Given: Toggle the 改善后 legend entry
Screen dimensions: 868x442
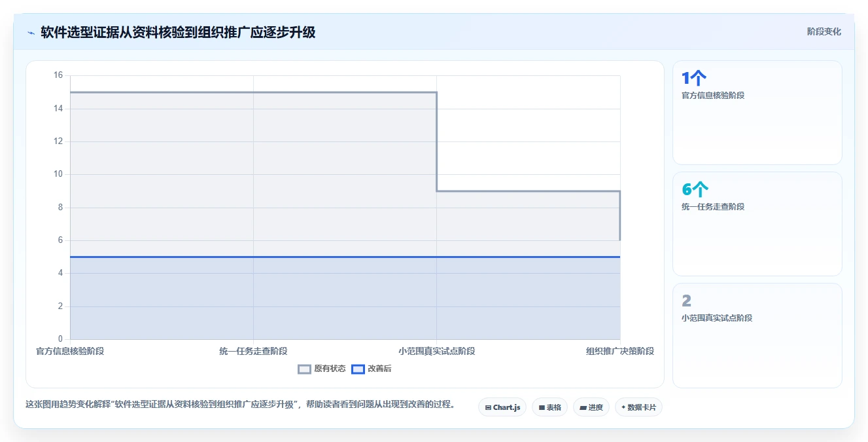Looking at the screenshot, I should point(372,369).
